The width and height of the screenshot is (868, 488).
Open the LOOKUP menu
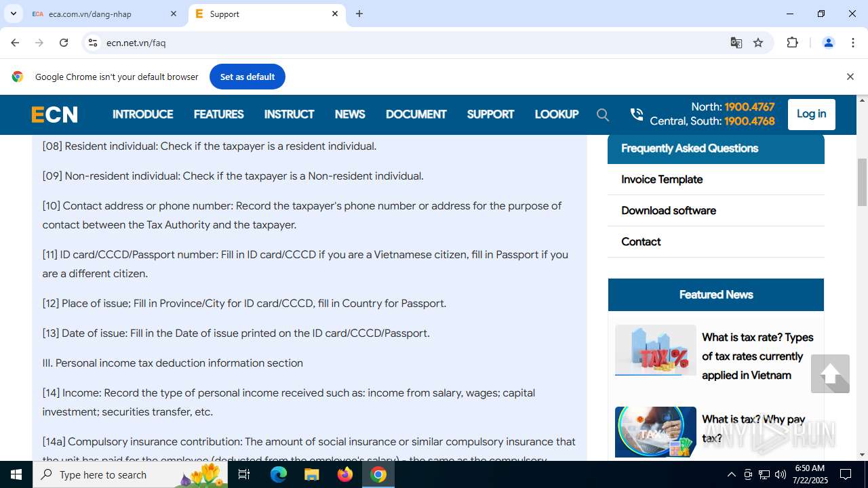[x=556, y=115]
